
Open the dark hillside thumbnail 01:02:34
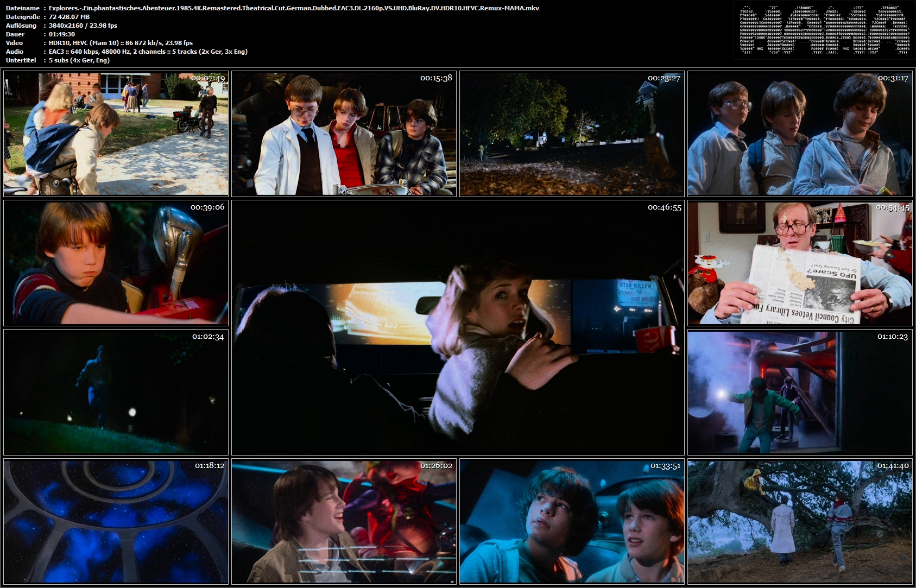(116, 392)
